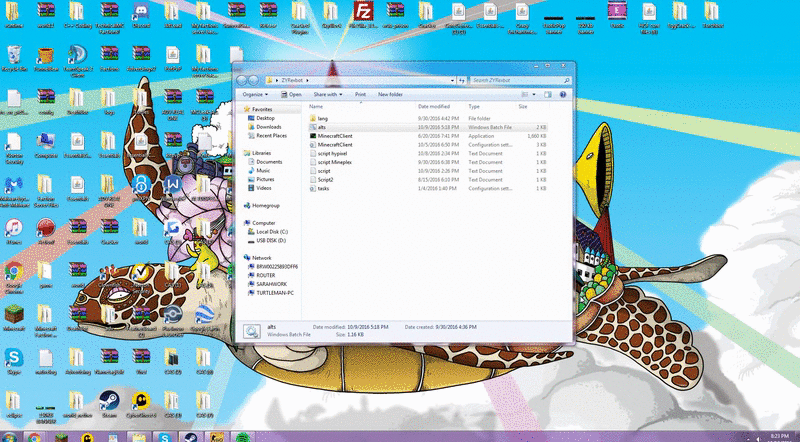Toggle the preview pane button
Viewport: 800px width, 442px height.
pyautogui.click(x=548, y=94)
